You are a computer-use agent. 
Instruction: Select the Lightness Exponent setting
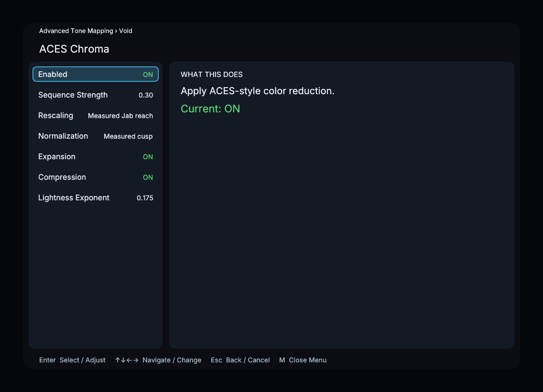click(96, 198)
